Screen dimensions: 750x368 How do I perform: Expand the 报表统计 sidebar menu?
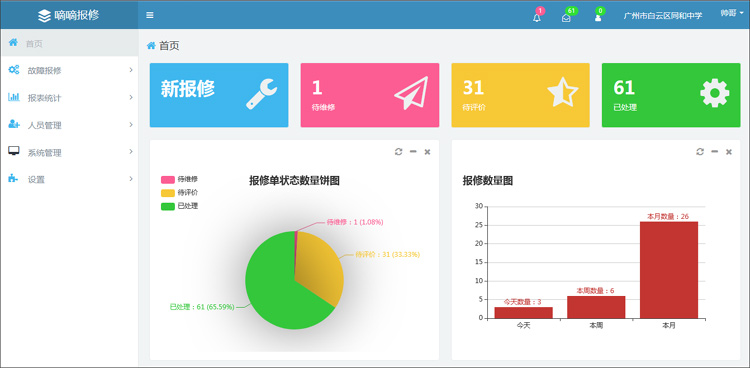point(69,98)
